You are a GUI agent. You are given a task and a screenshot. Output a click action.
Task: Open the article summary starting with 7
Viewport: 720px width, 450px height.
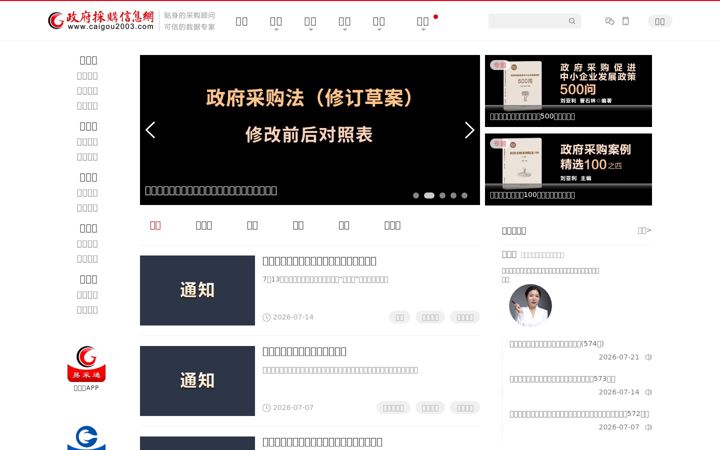click(x=325, y=279)
